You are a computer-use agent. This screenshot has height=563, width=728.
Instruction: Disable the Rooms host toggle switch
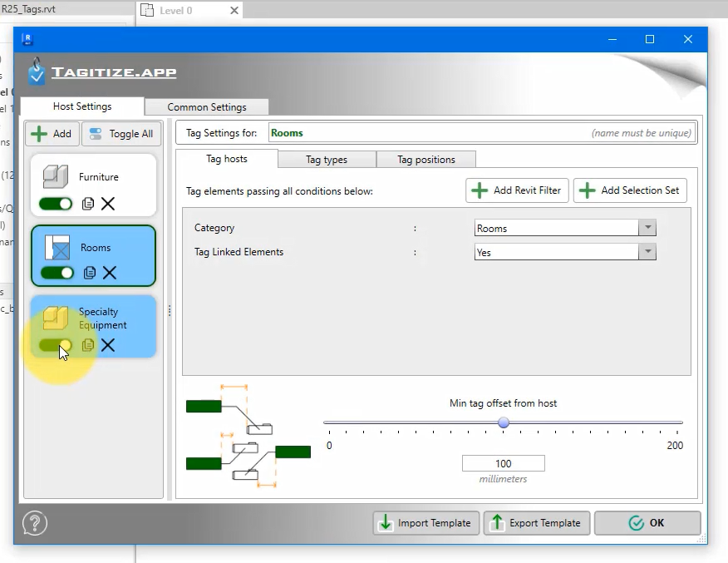tap(57, 273)
